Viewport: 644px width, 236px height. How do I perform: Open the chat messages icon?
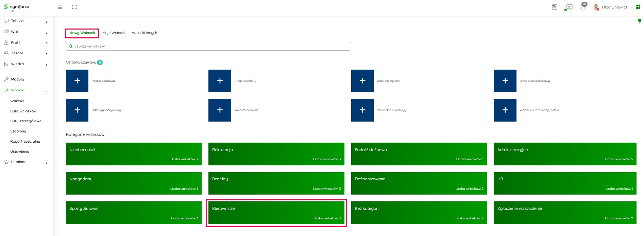(569, 7)
